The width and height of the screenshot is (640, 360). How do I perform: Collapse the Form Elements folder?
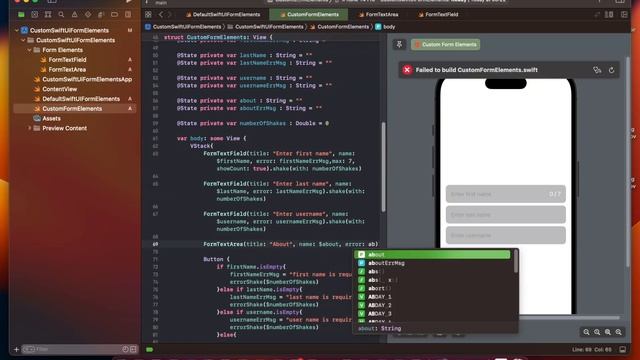[x=29, y=50]
